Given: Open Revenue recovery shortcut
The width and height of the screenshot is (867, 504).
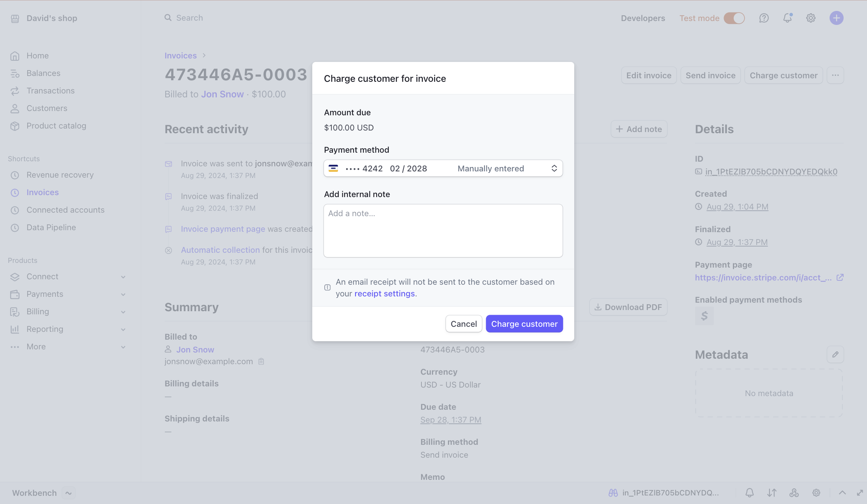Looking at the screenshot, I should tap(60, 175).
